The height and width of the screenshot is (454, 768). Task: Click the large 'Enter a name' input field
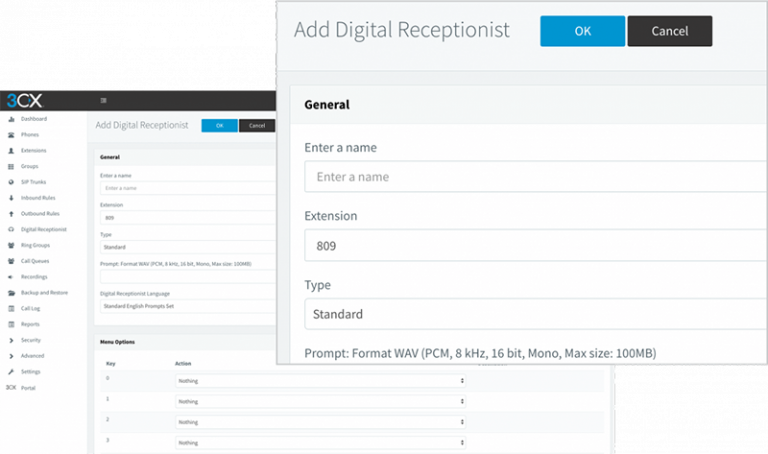pyautogui.click(x=535, y=177)
